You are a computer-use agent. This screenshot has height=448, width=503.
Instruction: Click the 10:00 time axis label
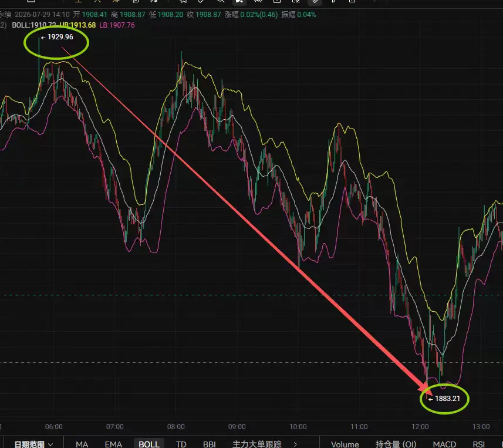tap(298, 427)
